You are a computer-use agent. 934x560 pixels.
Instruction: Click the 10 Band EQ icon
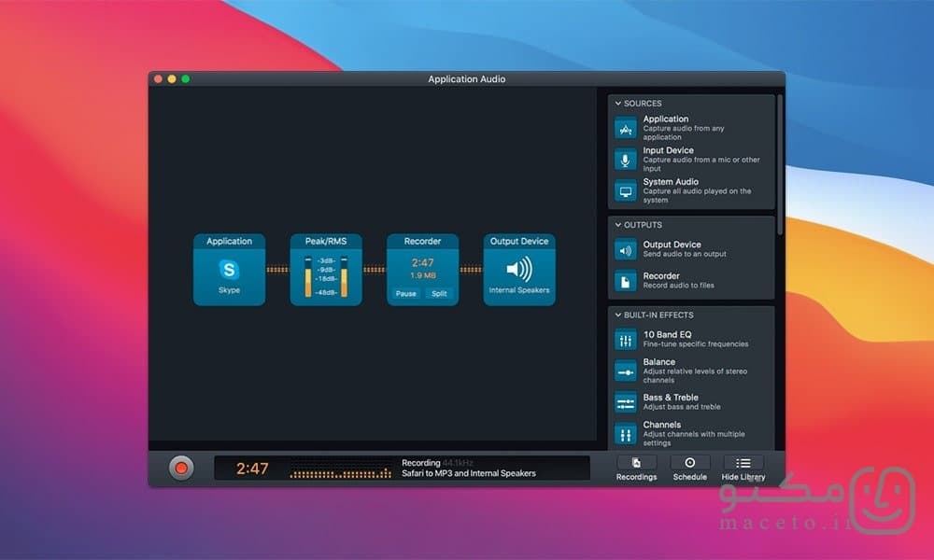click(626, 340)
